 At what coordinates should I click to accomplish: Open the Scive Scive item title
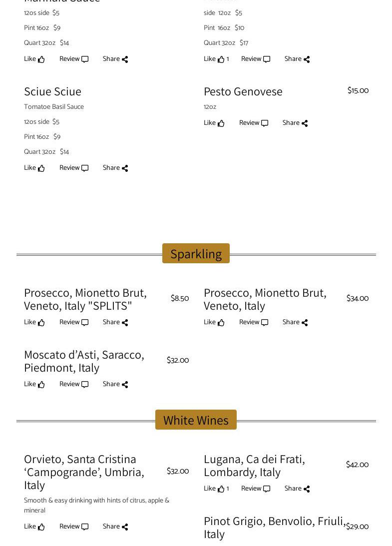tap(52, 91)
